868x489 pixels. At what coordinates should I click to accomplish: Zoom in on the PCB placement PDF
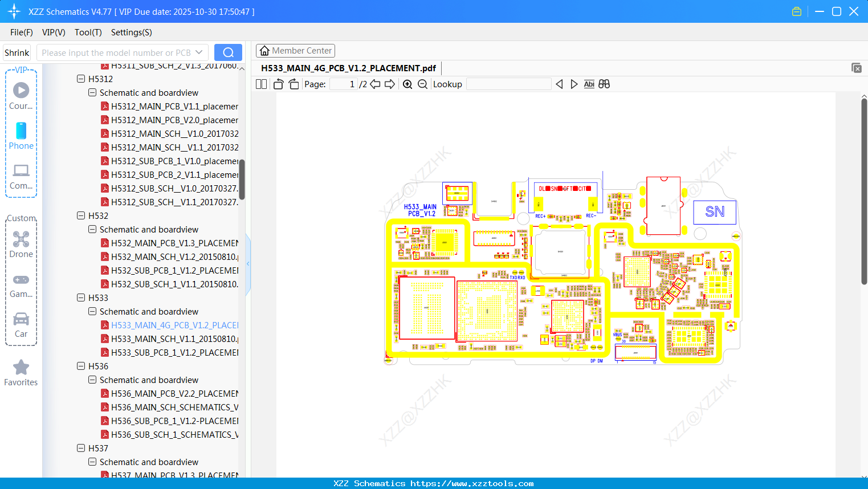407,84
